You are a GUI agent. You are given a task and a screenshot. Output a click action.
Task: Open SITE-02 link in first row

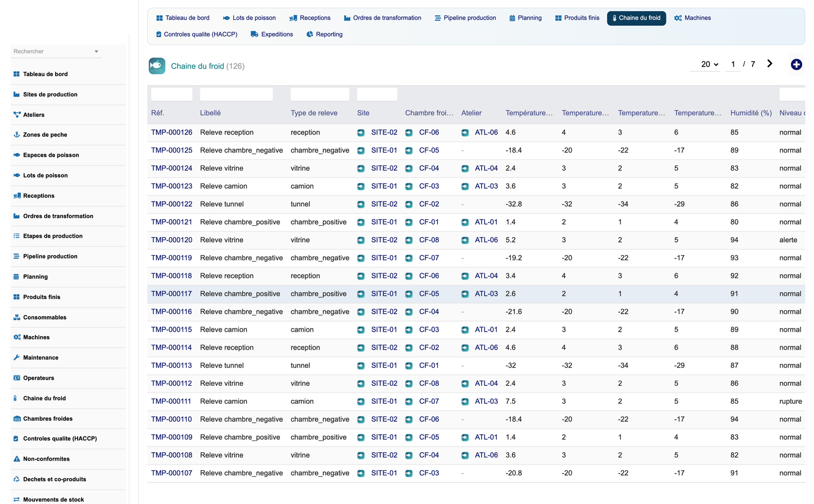tap(384, 132)
